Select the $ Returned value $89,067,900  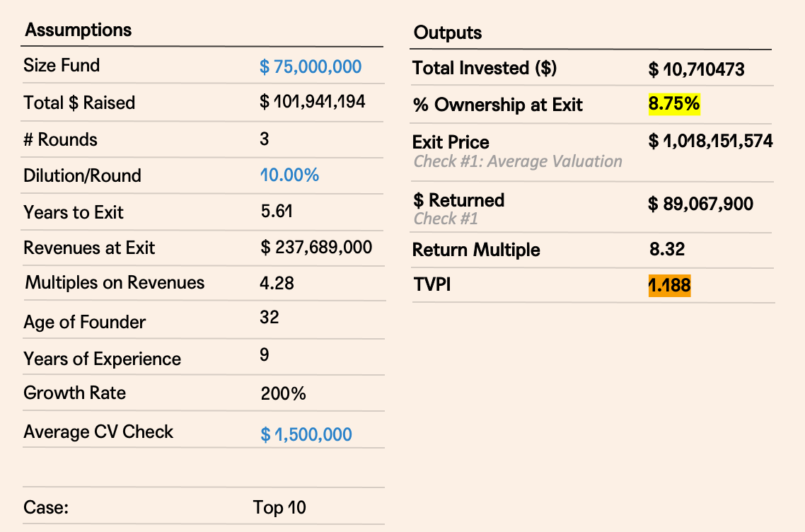(700, 204)
